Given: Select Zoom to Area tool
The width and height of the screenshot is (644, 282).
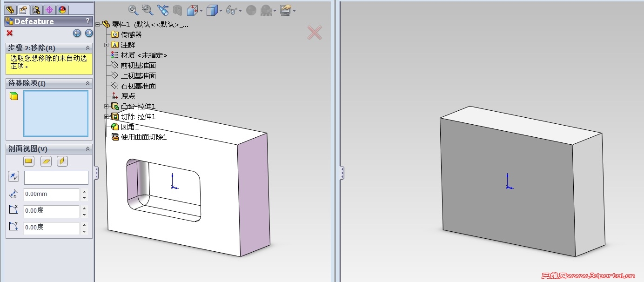Looking at the screenshot, I should (x=148, y=10).
